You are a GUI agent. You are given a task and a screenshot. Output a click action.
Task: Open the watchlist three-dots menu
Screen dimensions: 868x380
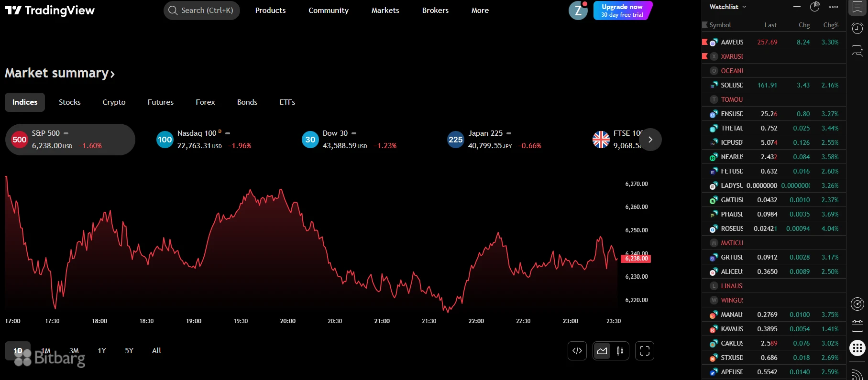point(833,7)
